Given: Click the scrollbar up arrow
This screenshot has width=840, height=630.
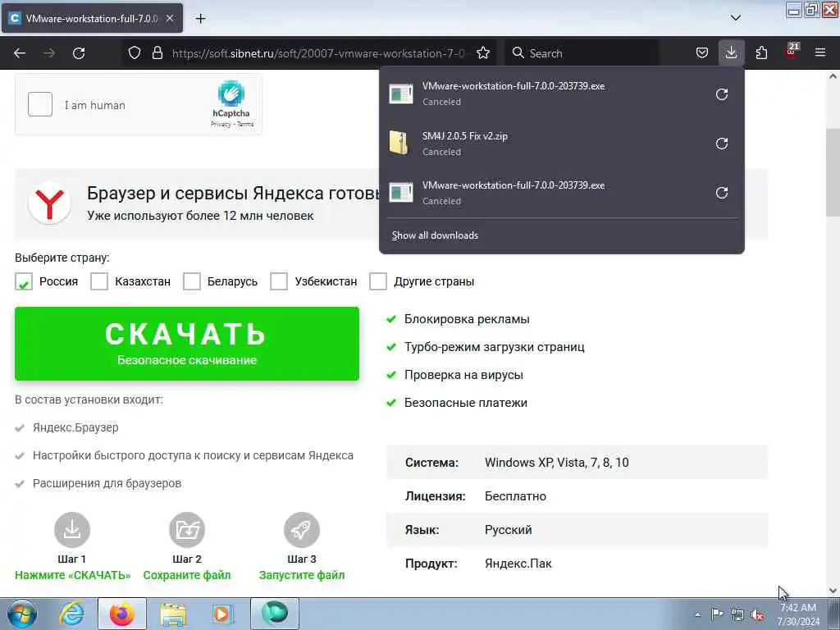Looking at the screenshot, I should [833, 76].
